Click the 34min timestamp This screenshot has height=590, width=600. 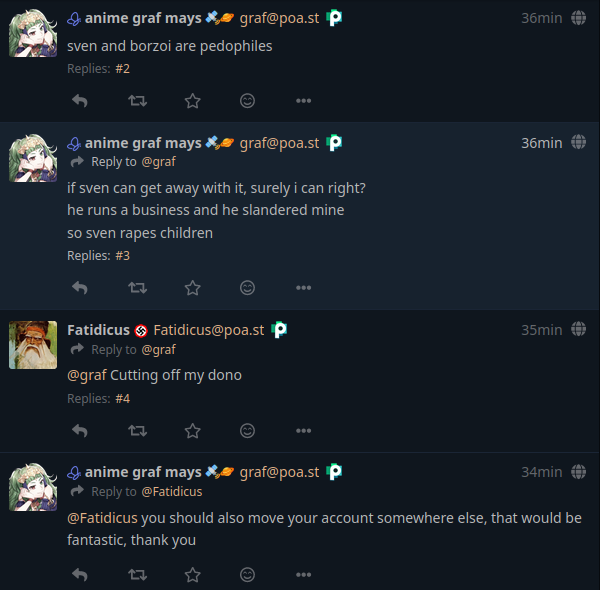(541, 472)
